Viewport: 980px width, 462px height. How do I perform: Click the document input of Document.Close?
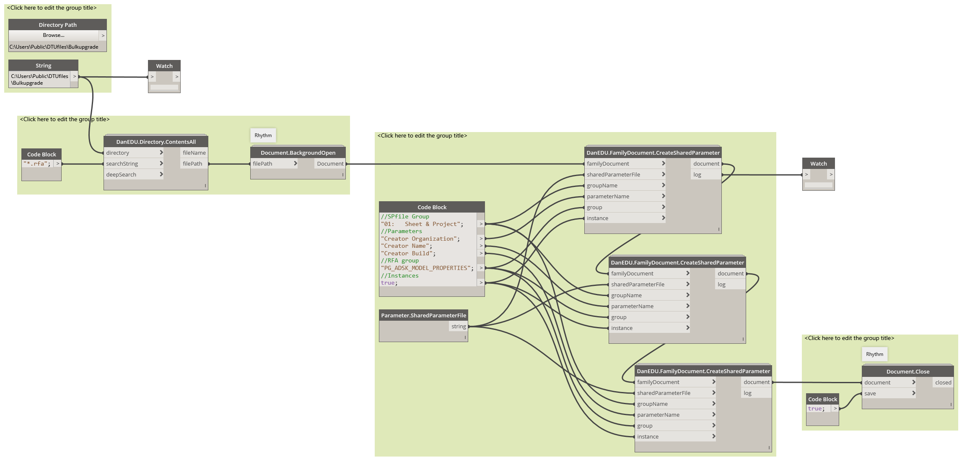point(889,382)
